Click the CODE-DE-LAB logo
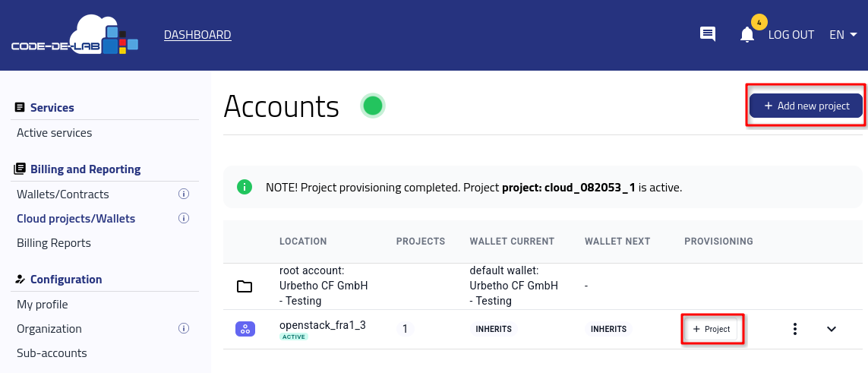Screen dimensions: 868x373 pos(74,35)
